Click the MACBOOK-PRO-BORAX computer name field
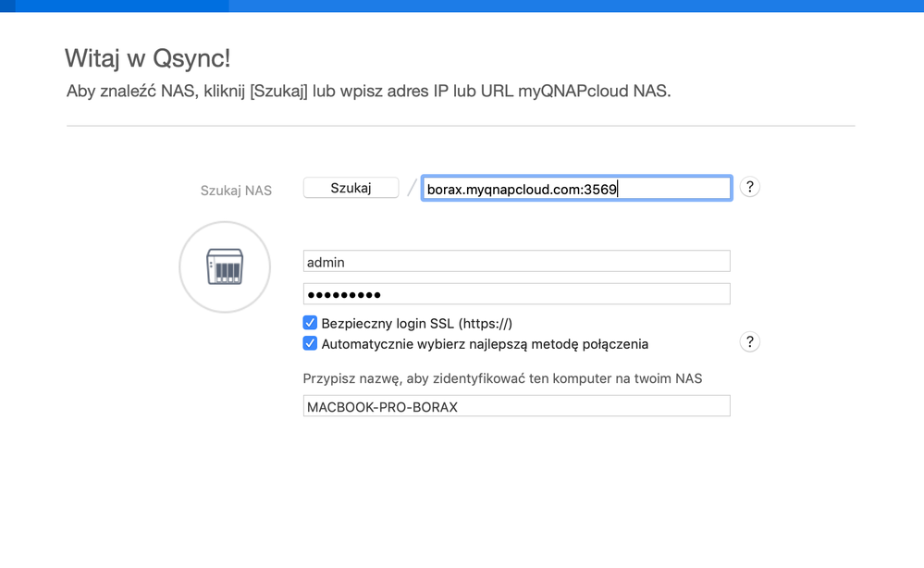The width and height of the screenshot is (924, 568). [x=516, y=406]
